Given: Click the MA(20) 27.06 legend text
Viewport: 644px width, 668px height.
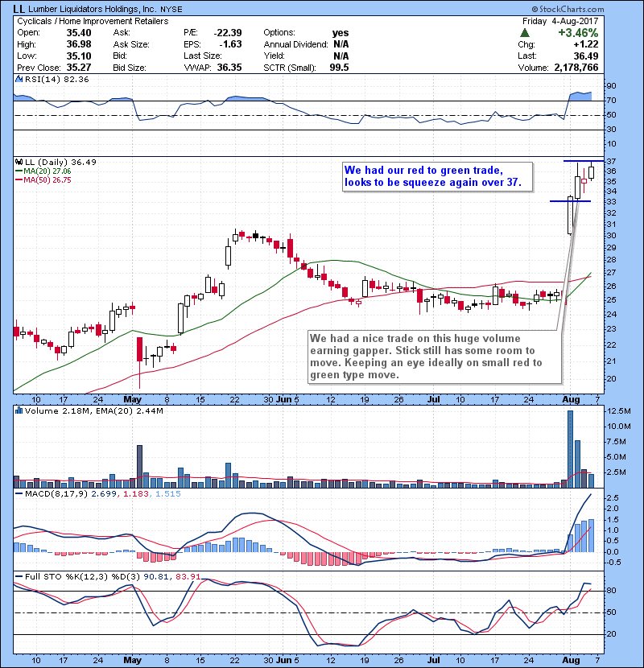Looking at the screenshot, I should [x=47, y=171].
